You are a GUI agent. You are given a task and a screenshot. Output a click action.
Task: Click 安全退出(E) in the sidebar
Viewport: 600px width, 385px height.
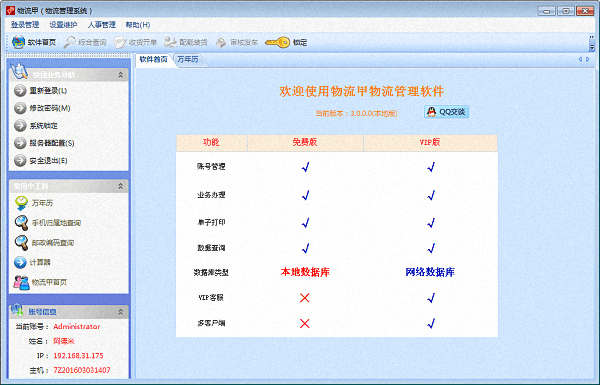[x=48, y=161]
